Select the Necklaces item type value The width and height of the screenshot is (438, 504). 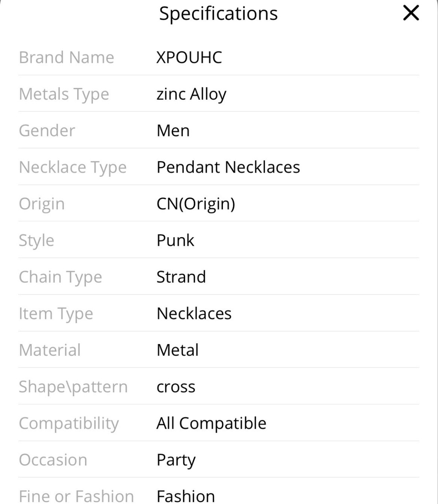pyautogui.click(x=194, y=314)
